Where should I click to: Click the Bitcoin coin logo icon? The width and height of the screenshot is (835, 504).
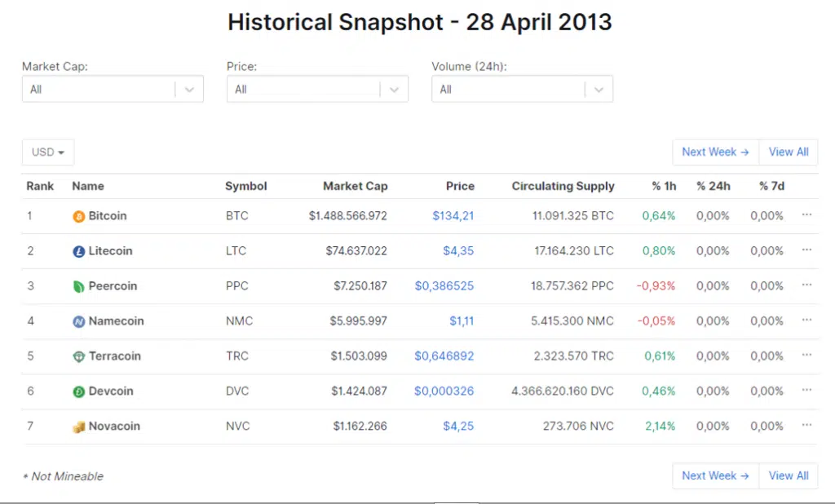pyautogui.click(x=79, y=216)
